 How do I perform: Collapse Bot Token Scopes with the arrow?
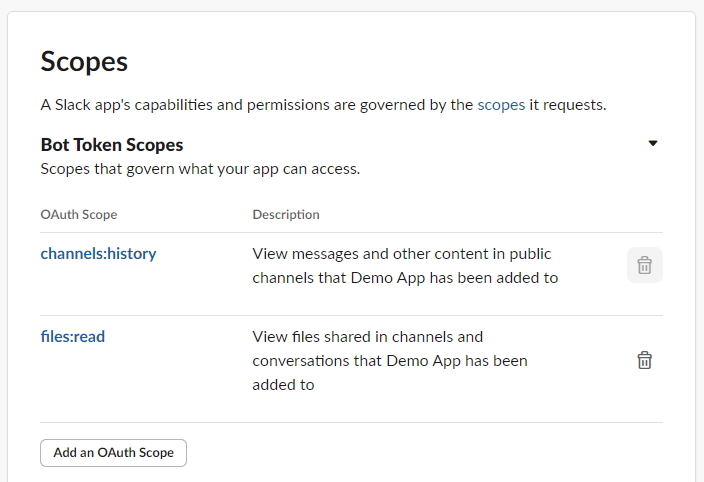[653, 144]
